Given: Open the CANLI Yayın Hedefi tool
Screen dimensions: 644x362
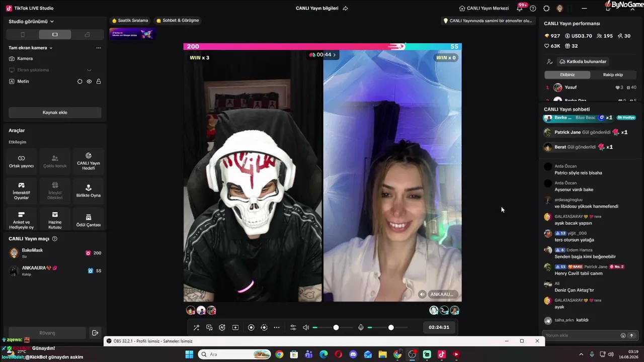Looking at the screenshot, I should [x=89, y=161].
